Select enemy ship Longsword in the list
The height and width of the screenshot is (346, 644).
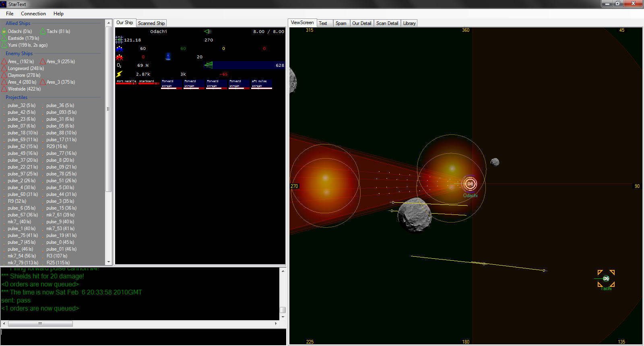pos(26,68)
